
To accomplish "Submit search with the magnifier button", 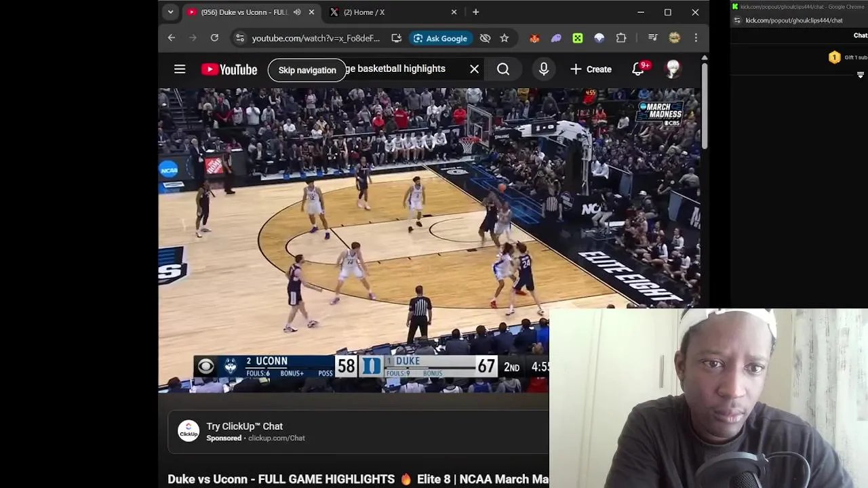I will click(x=503, y=69).
